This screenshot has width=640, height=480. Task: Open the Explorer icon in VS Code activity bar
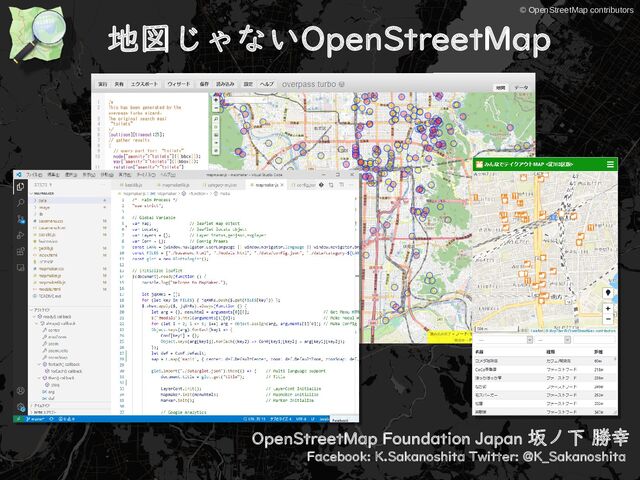(x=20, y=187)
